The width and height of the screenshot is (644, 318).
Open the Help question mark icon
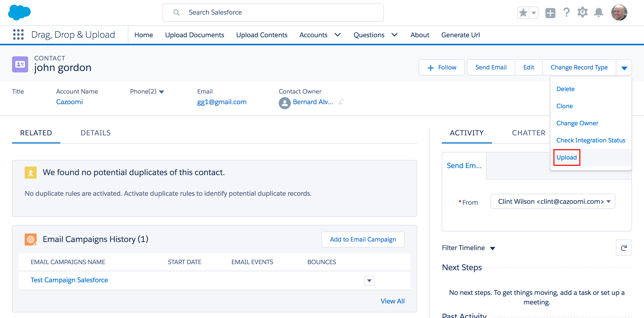567,13
